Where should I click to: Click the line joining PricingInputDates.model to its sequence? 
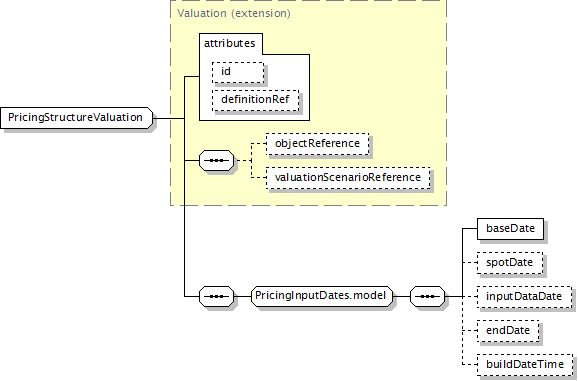click(x=401, y=296)
